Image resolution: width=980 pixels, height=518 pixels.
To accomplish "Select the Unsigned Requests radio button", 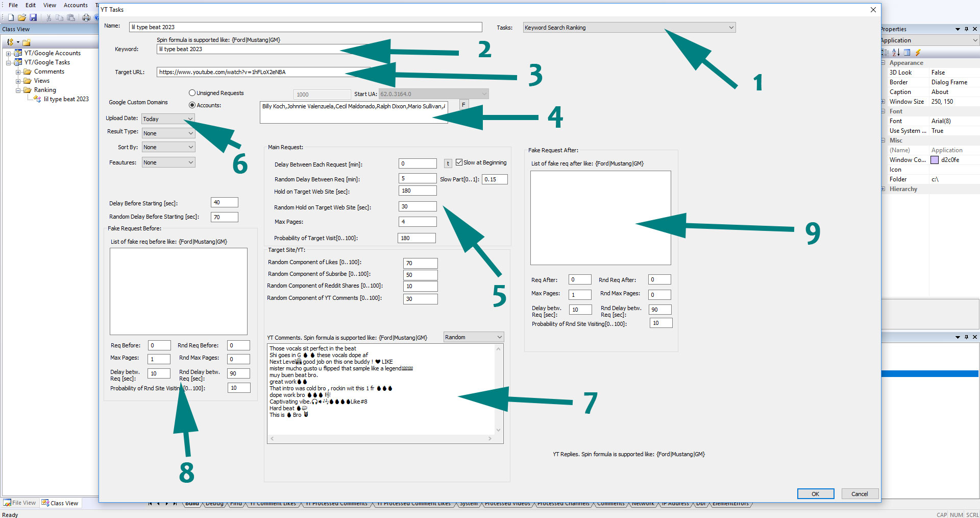I will (x=192, y=93).
